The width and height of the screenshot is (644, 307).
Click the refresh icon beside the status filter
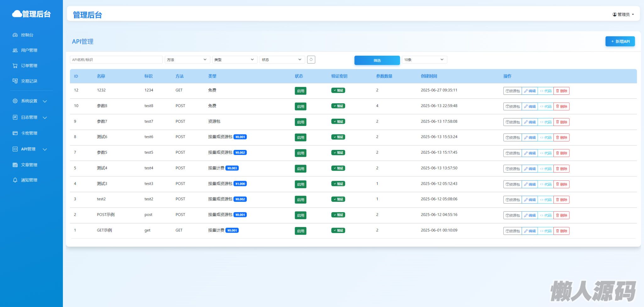coord(311,60)
